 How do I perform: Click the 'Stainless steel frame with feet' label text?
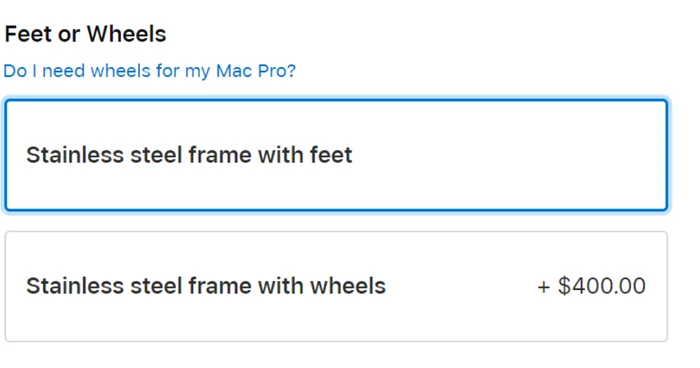(189, 155)
